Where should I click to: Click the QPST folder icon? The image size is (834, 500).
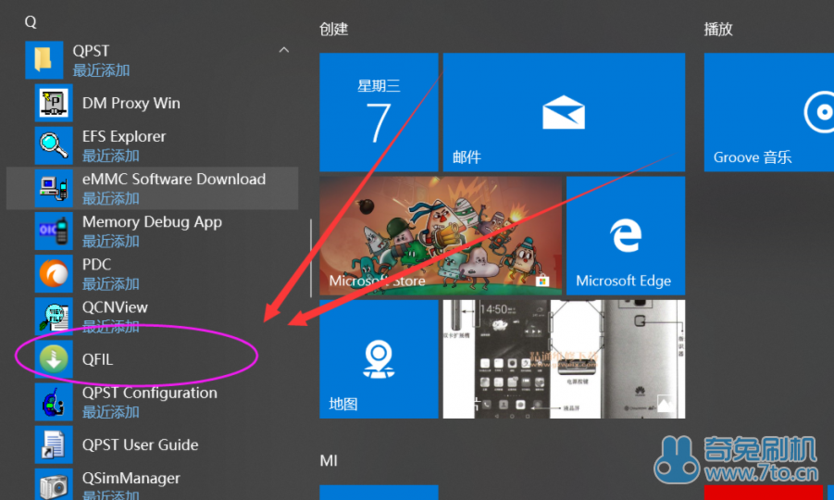click(44, 60)
